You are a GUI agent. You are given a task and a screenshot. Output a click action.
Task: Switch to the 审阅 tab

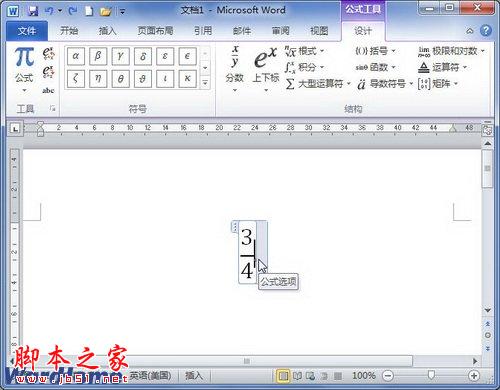(280, 31)
